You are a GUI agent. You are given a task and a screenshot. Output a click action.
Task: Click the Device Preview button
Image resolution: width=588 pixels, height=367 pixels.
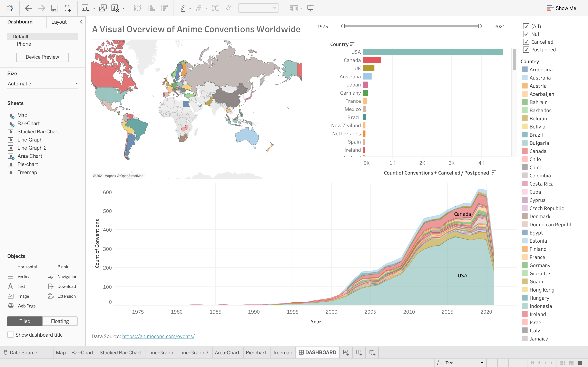pos(42,57)
